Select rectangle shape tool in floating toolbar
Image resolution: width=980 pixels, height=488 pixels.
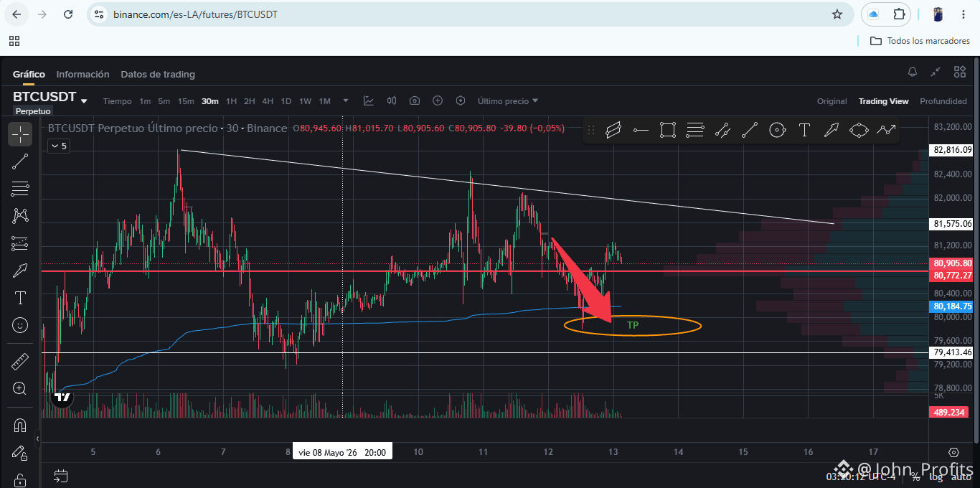pos(668,130)
